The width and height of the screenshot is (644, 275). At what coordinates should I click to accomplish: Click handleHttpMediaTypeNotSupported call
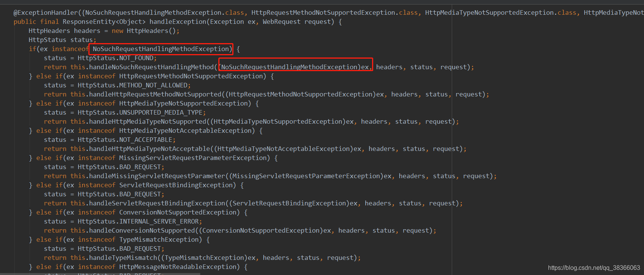pos(147,122)
